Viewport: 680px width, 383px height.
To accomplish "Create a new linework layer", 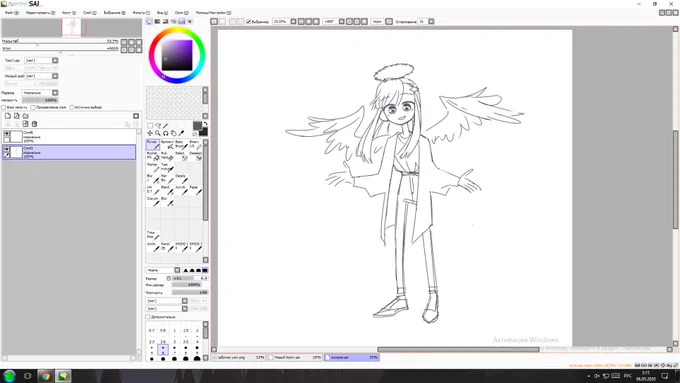I will click(x=16, y=116).
